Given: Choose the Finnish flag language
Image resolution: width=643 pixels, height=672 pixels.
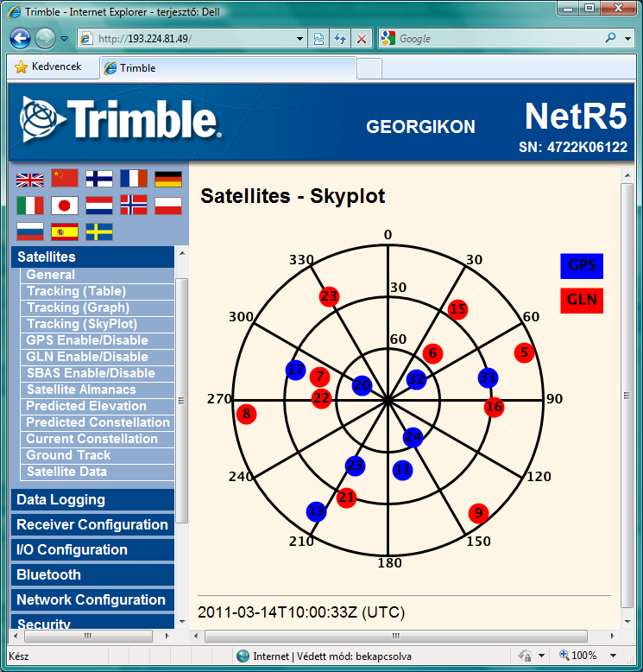Looking at the screenshot, I should pyautogui.click(x=99, y=179).
